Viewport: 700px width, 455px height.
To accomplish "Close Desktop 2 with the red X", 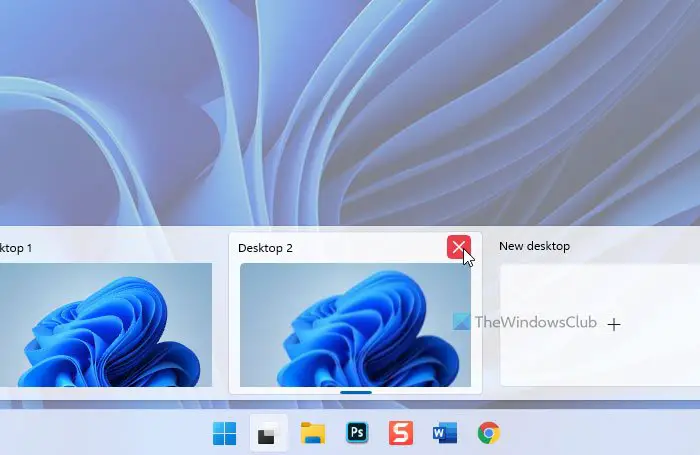I will point(458,247).
